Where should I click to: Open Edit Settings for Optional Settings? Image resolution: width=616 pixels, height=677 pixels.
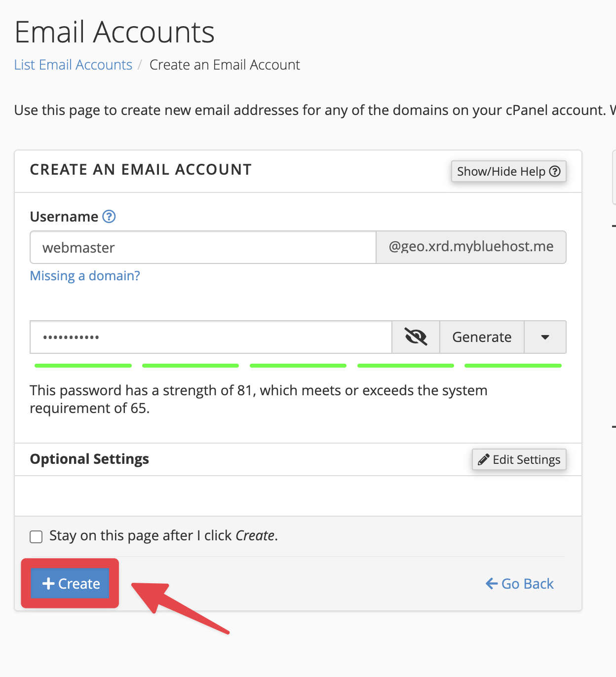519,459
